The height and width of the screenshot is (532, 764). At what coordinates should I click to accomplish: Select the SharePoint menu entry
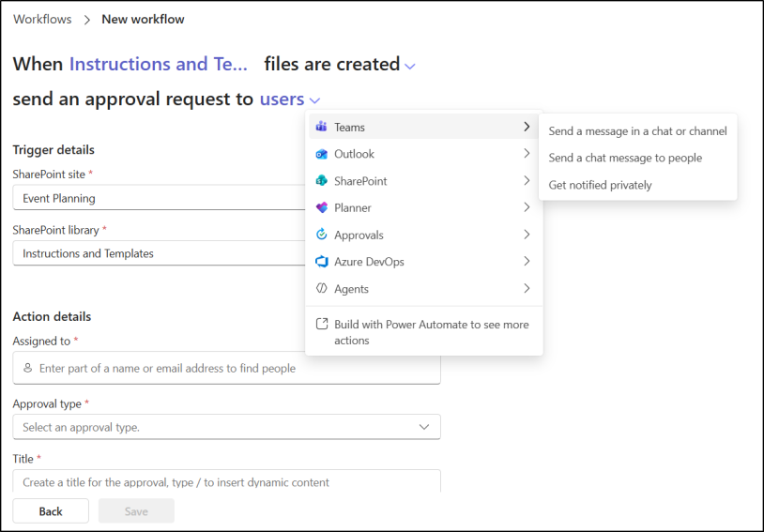coord(423,181)
